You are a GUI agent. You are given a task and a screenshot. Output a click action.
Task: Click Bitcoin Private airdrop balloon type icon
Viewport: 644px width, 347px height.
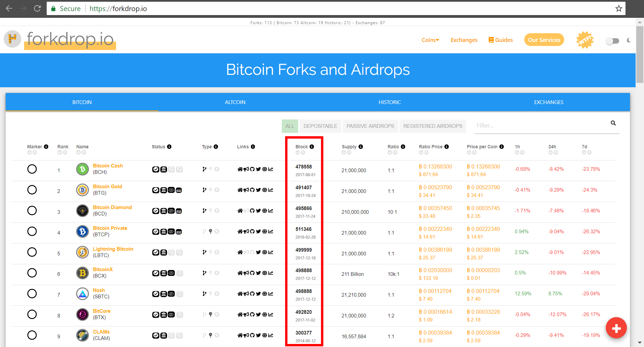pos(211,231)
